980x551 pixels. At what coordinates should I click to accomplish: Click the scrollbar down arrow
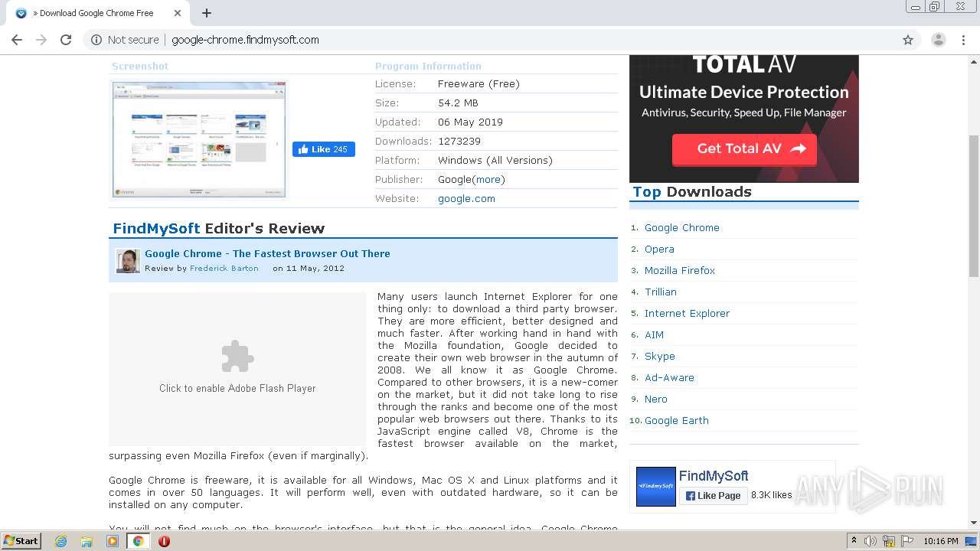(974, 524)
